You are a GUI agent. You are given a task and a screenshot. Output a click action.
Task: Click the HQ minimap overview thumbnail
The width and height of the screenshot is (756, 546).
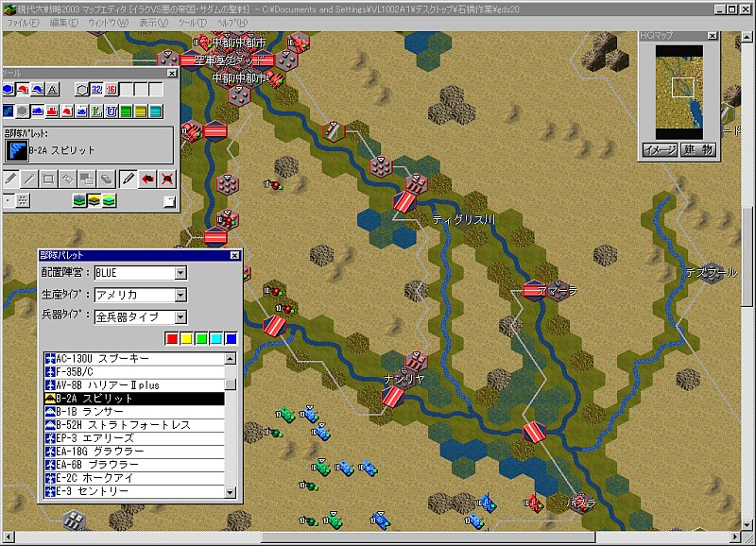coord(679,93)
